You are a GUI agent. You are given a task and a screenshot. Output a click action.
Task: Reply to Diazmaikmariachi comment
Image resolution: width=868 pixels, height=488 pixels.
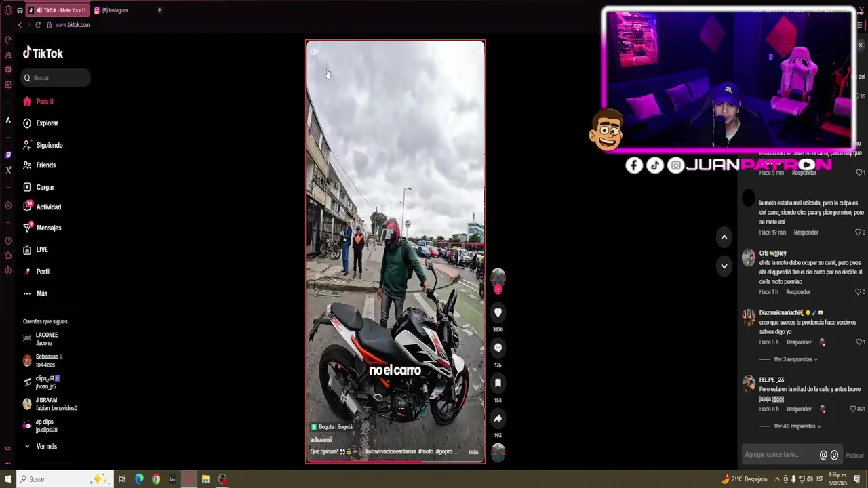799,342
